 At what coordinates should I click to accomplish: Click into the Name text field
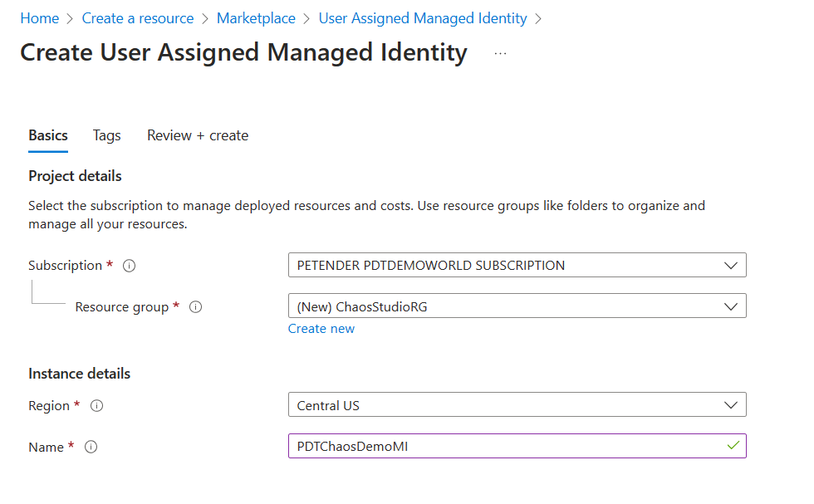click(x=507, y=447)
